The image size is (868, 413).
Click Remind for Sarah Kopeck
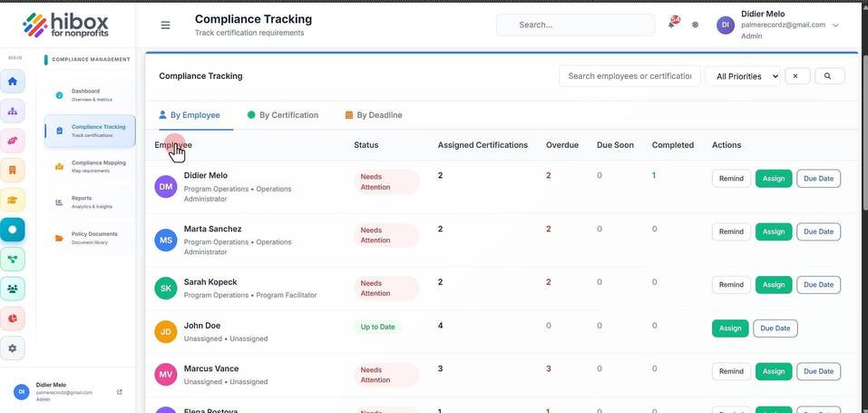[x=731, y=285]
